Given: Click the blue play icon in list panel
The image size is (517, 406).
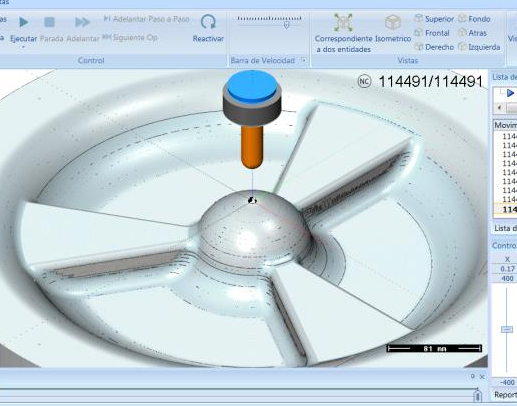Looking at the screenshot, I should [510, 93].
